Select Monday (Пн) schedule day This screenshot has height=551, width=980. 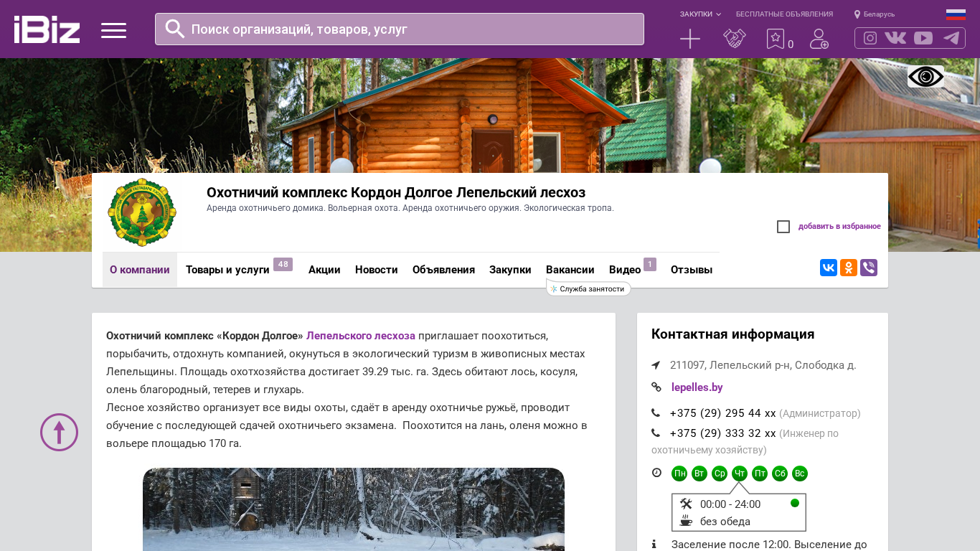pos(679,474)
